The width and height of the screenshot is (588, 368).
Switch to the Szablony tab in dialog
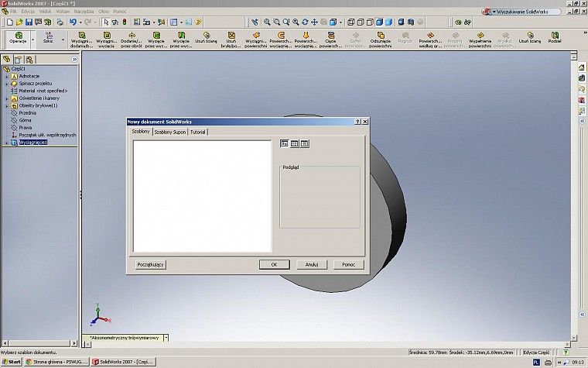coord(141,132)
